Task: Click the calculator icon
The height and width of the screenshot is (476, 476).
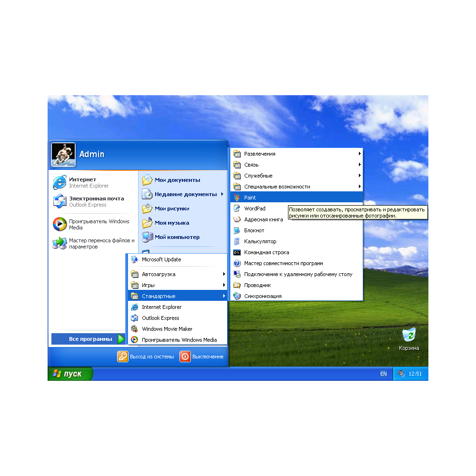Action: tap(237, 241)
